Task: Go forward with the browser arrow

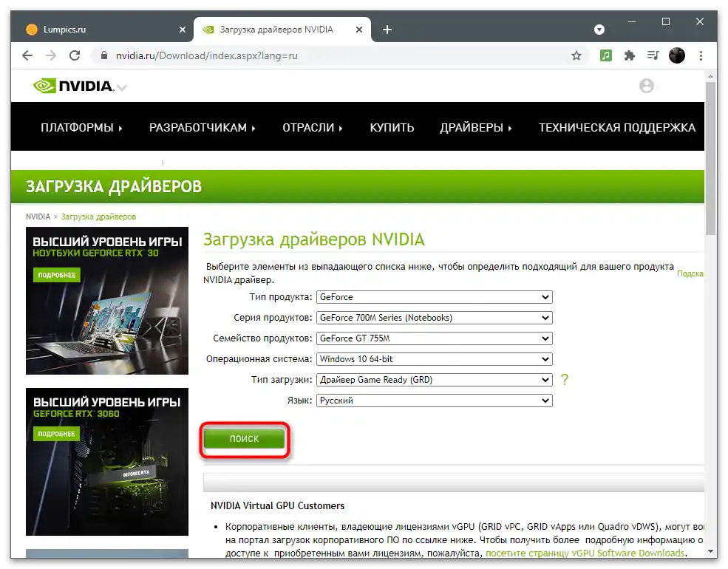Action: (x=50, y=55)
